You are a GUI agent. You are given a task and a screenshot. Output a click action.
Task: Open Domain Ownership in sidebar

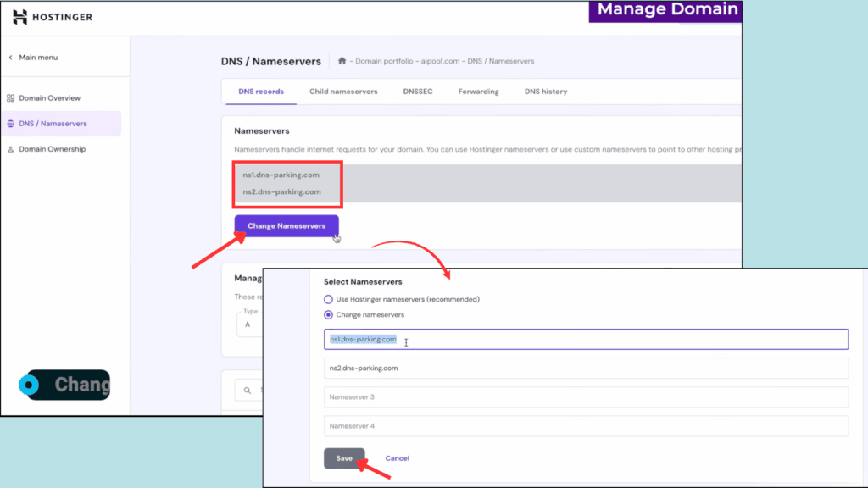pyautogui.click(x=52, y=149)
